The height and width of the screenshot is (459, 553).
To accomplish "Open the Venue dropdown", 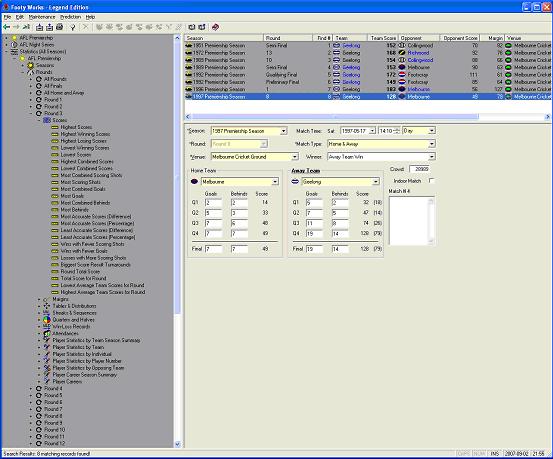I will pyautogui.click(x=295, y=157).
